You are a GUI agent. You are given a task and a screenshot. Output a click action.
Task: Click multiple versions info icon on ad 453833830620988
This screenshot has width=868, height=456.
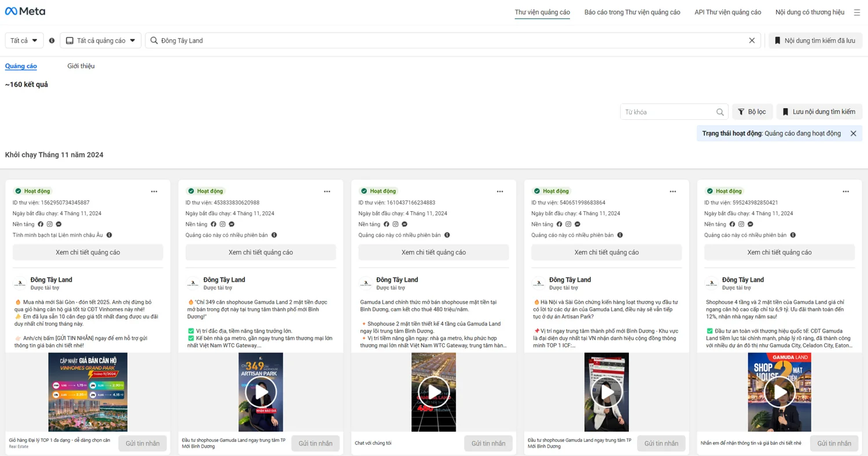click(274, 236)
